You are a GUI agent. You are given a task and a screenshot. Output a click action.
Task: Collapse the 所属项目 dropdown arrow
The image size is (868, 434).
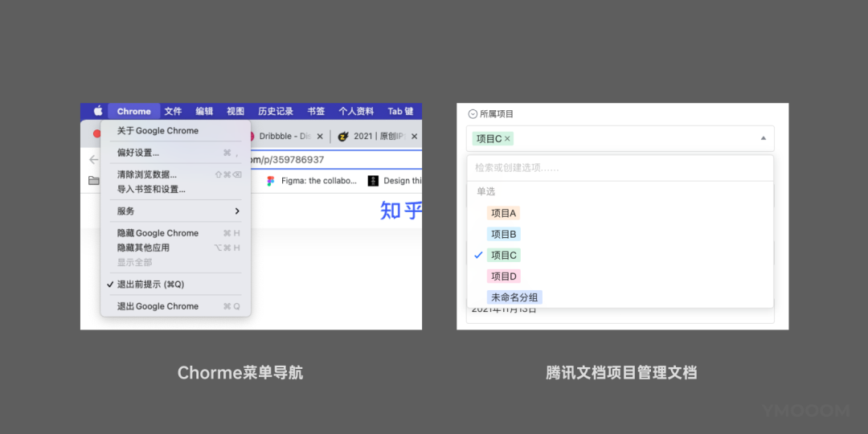point(764,138)
